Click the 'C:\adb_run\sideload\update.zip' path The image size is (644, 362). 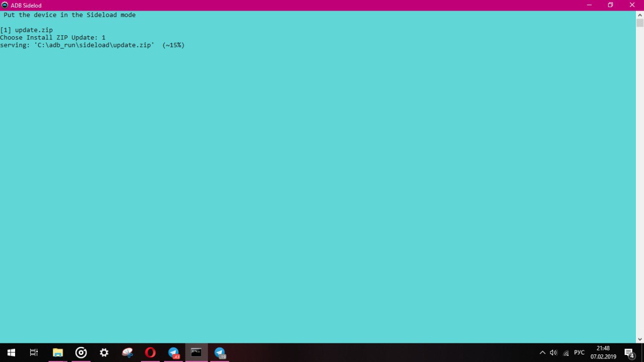pyautogui.click(x=94, y=45)
